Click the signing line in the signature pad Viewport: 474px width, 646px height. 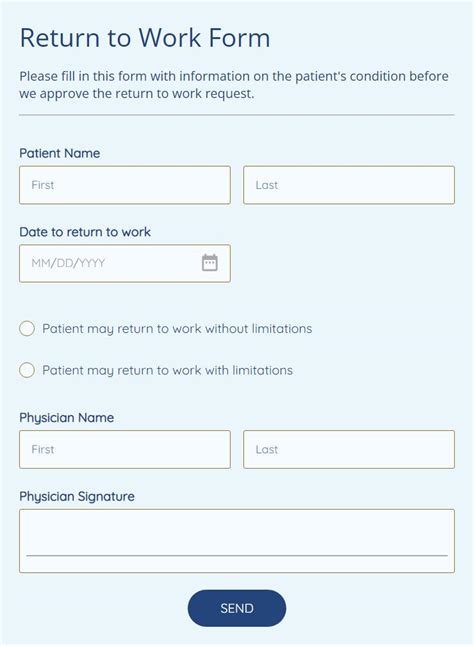(237, 555)
